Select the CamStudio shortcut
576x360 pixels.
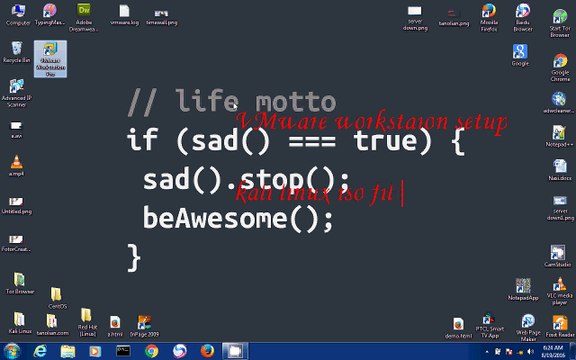click(x=558, y=256)
